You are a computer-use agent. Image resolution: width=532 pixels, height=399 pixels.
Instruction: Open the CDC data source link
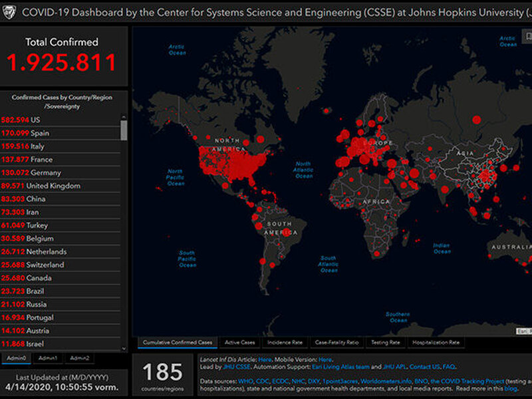pos(263,381)
